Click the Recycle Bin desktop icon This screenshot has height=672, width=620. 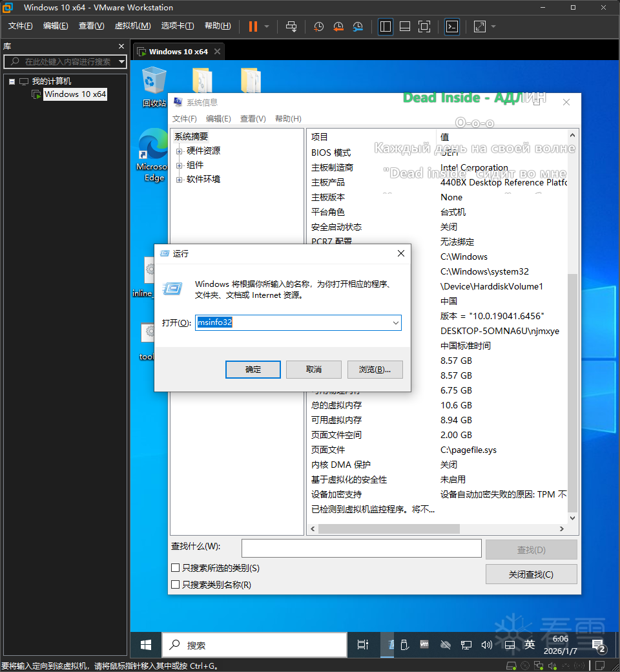tap(154, 87)
